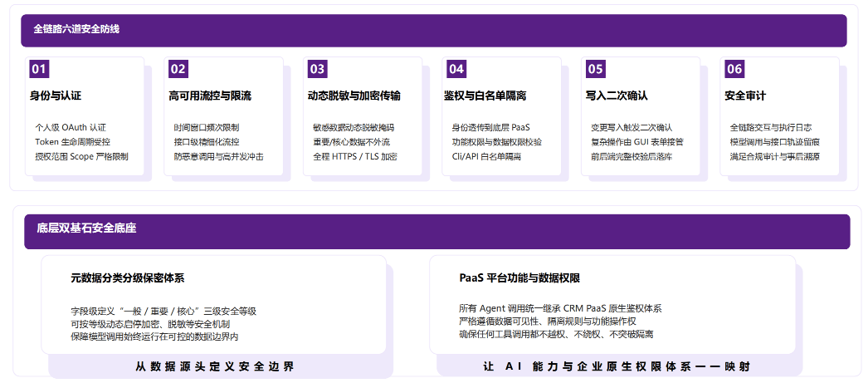Select the line 功能权限与数据权限校验

click(x=496, y=142)
